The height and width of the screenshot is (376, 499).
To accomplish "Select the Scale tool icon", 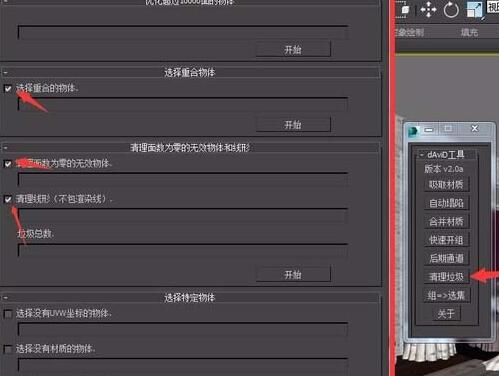I will [x=474, y=10].
